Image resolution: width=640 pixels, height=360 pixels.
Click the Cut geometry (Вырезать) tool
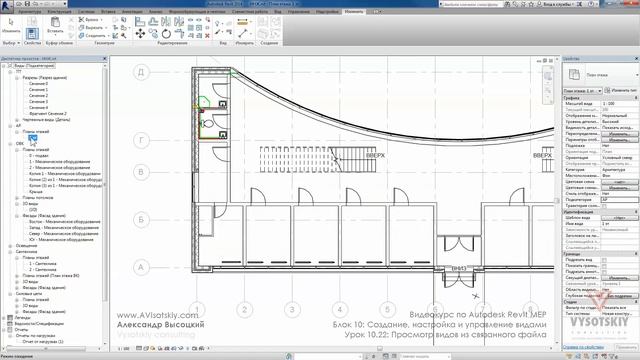(x=92, y=27)
